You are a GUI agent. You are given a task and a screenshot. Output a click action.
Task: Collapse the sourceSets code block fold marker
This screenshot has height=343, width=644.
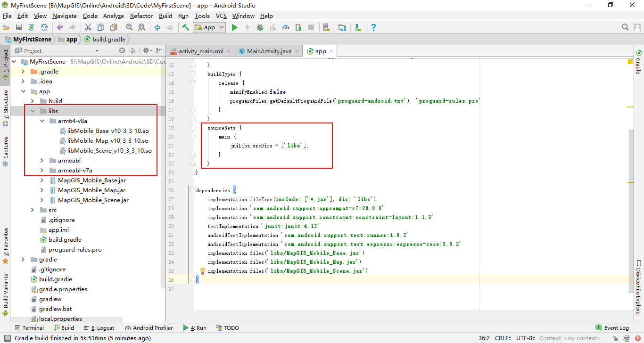pyautogui.click(x=193, y=128)
